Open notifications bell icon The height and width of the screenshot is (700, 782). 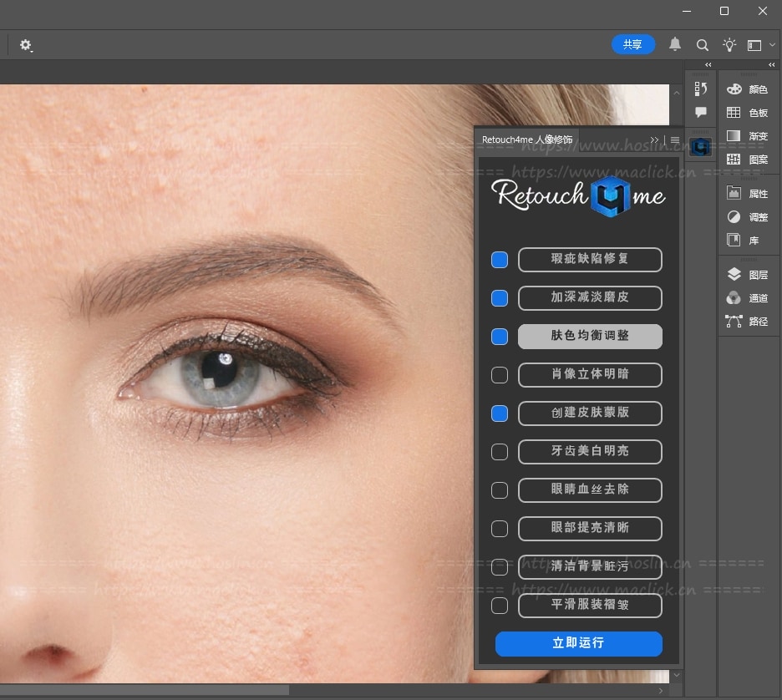click(675, 45)
